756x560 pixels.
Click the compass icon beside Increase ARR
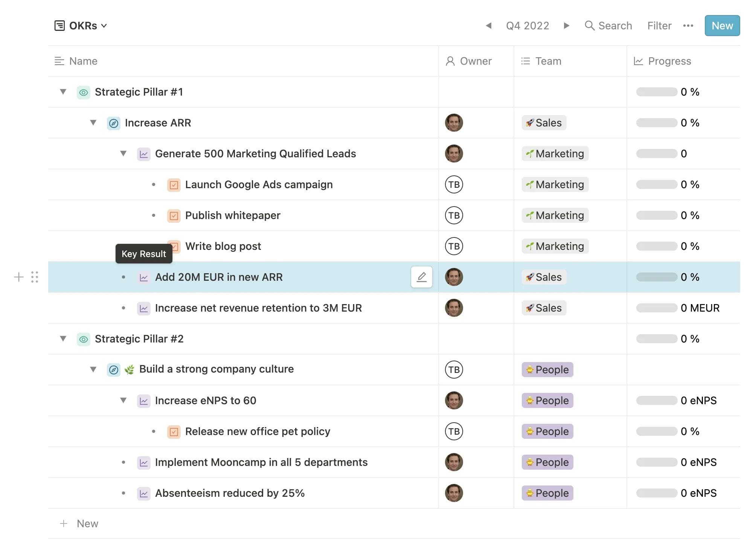(x=113, y=123)
